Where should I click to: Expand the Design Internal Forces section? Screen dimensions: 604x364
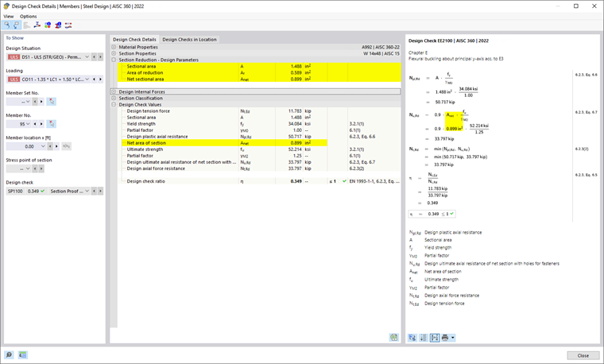tap(114, 91)
